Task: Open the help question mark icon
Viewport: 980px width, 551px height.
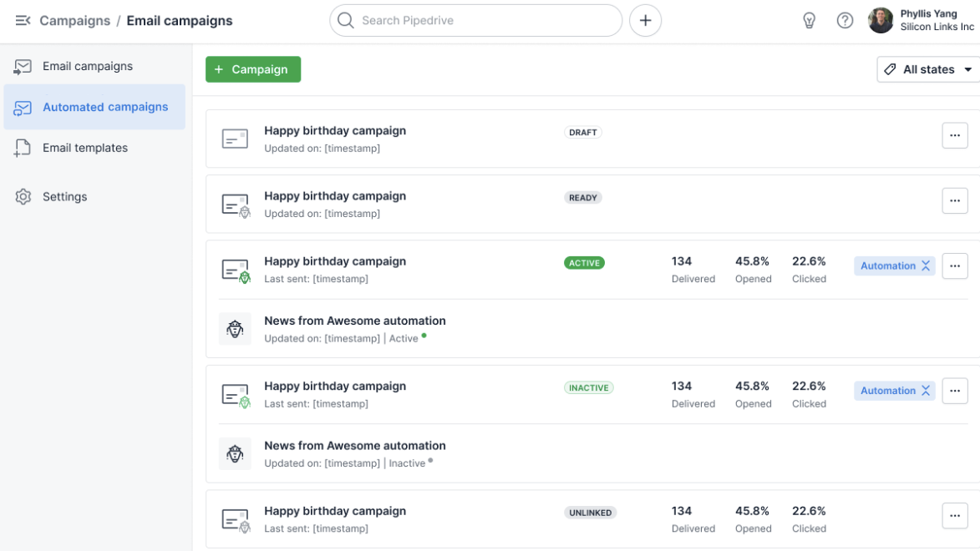Action: point(845,21)
